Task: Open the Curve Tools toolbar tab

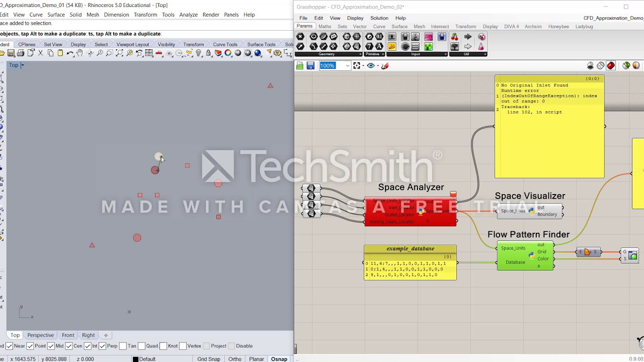Action: tap(225, 45)
